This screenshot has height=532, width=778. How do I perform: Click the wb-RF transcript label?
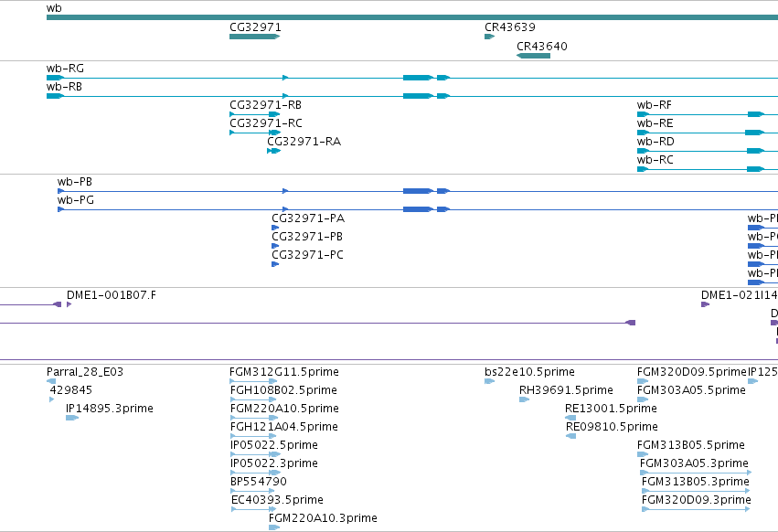[x=654, y=105]
